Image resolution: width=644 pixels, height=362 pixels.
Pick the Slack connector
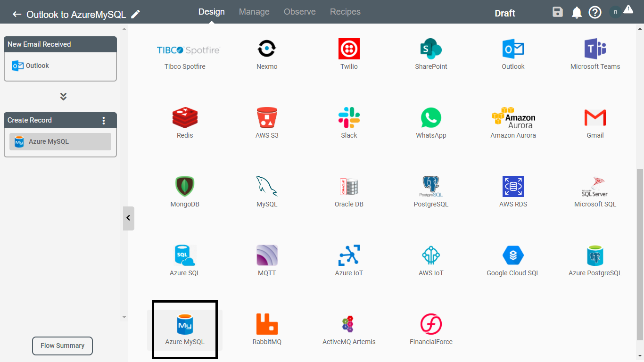tap(349, 123)
